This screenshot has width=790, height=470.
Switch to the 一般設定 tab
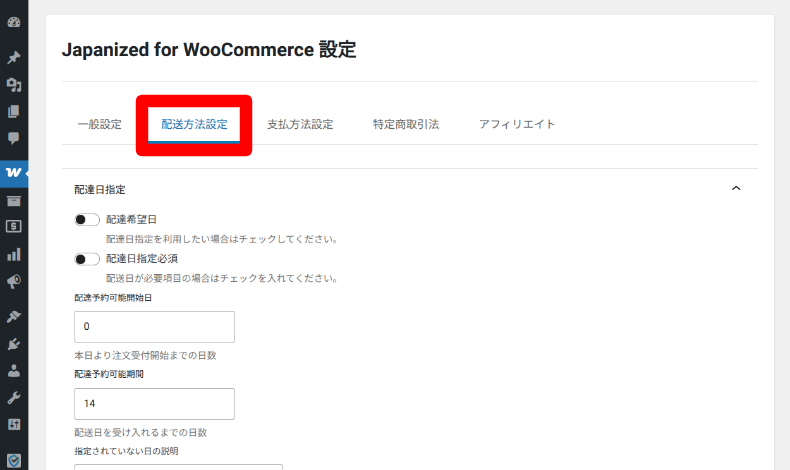click(x=100, y=124)
